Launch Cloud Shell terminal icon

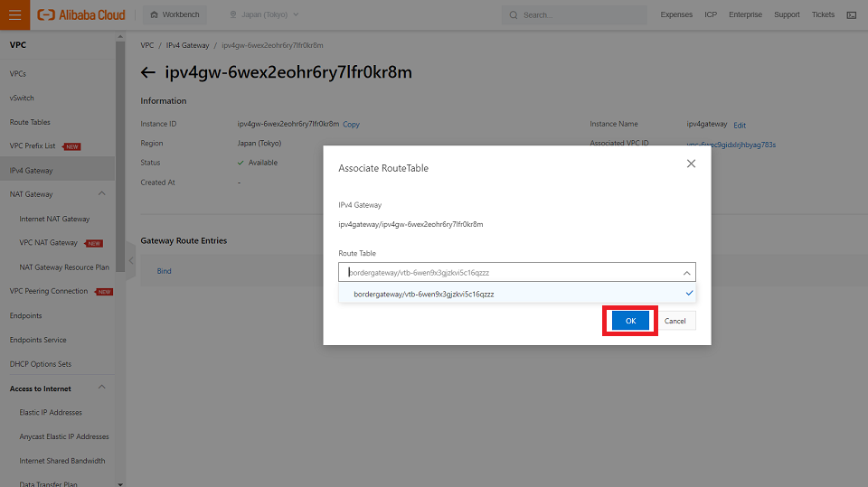click(852, 15)
